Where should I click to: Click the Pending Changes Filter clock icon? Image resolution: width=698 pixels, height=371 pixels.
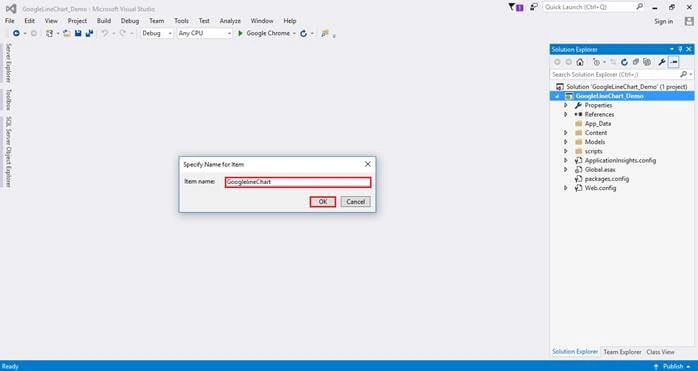597,62
